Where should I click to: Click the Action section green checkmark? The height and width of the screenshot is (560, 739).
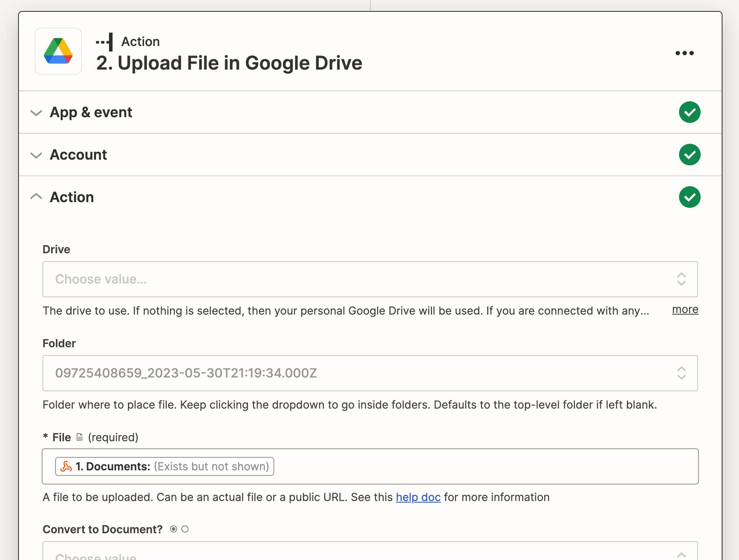click(689, 197)
